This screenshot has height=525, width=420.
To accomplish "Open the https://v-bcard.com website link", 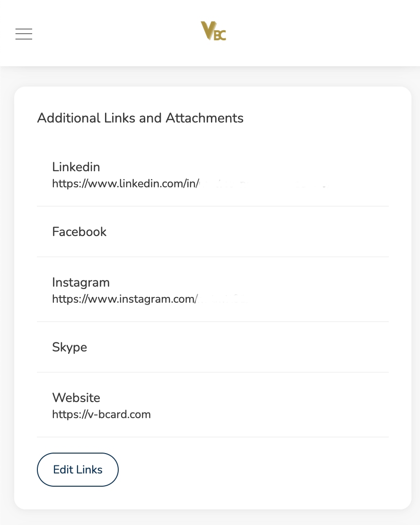I will tap(102, 414).
